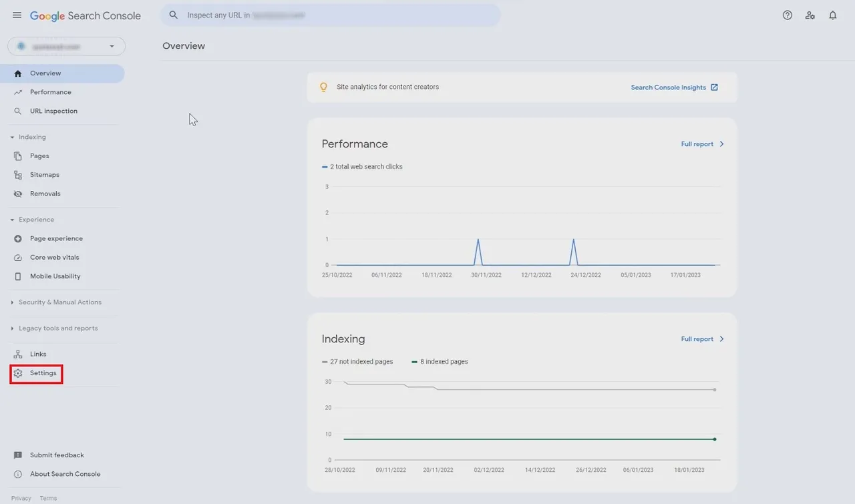This screenshot has height=504, width=855.
Task: Open the hamburger main menu
Action: (17, 15)
